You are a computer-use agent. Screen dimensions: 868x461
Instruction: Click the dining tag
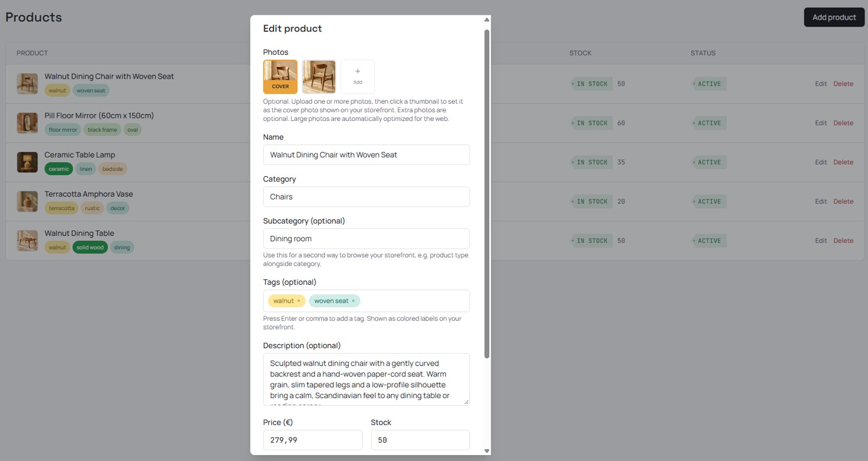point(122,247)
